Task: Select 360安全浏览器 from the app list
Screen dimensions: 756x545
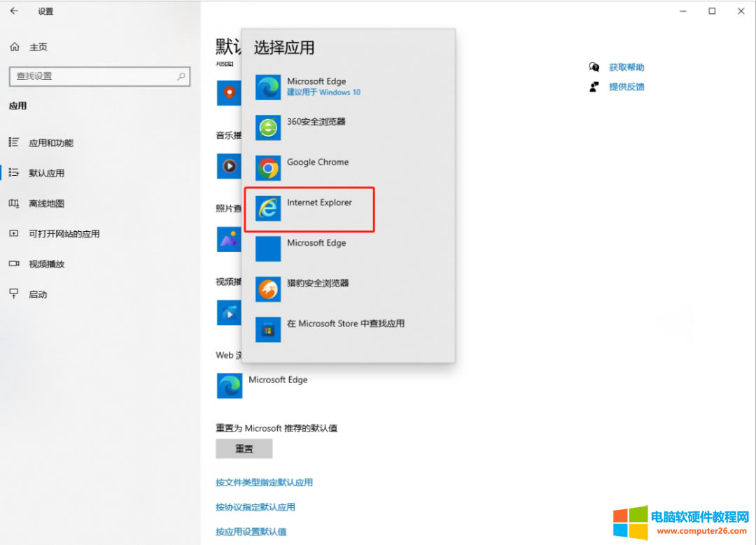Action: (314, 122)
